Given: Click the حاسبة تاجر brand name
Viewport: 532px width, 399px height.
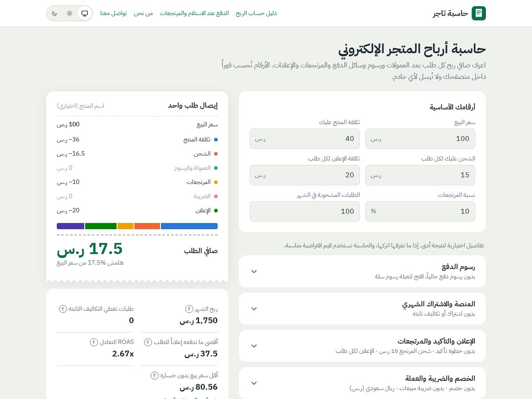Looking at the screenshot, I should [x=450, y=13].
